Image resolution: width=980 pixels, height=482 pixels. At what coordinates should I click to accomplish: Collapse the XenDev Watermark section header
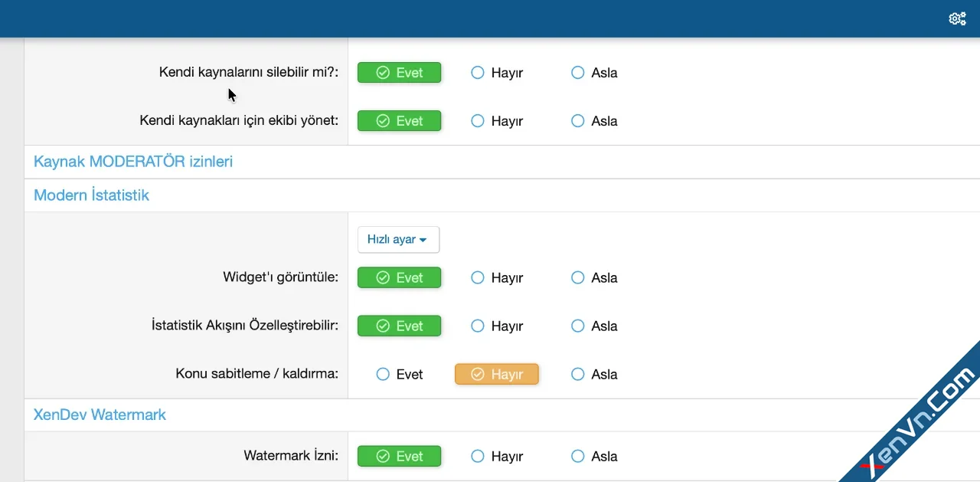click(x=100, y=415)
